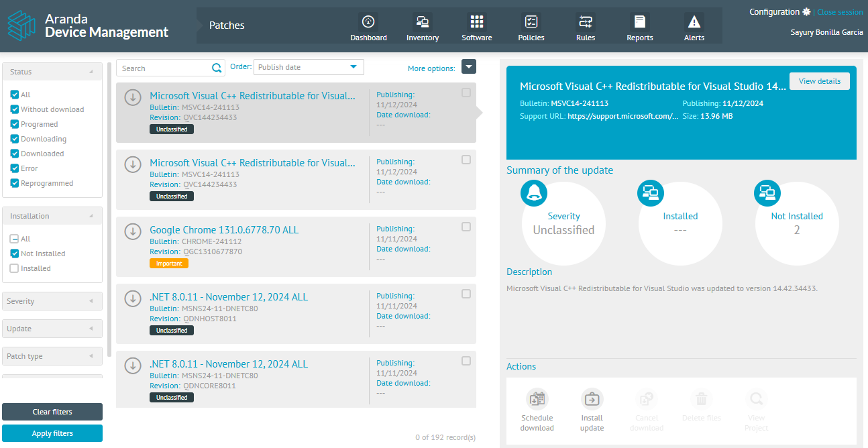The height and width of the screenshot is (448, 868).
Task: Click the Cancel download action icon
Action: tap(647, 400)
